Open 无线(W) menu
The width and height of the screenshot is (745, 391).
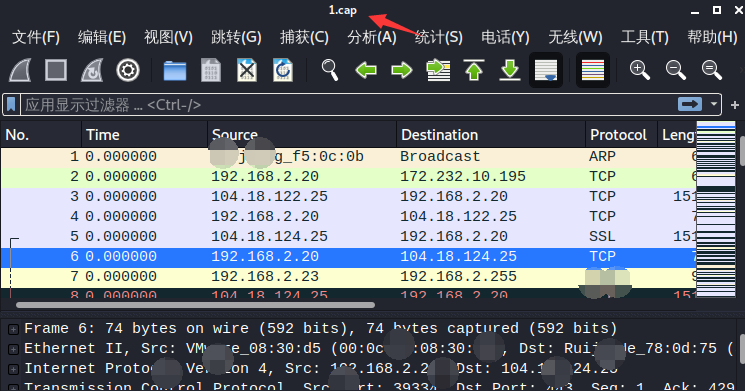575,37
